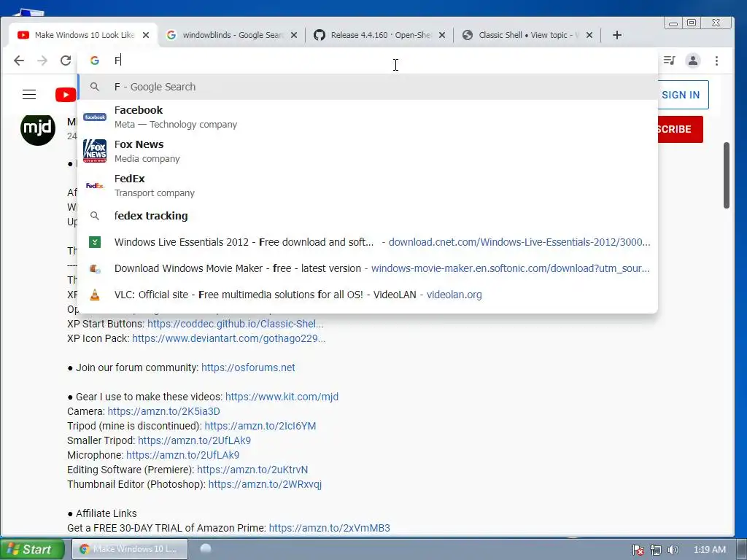This screenshot has height=560, width=747.
Task: Pick the fedex tracking search suggestion
Action: coord(368,216)
